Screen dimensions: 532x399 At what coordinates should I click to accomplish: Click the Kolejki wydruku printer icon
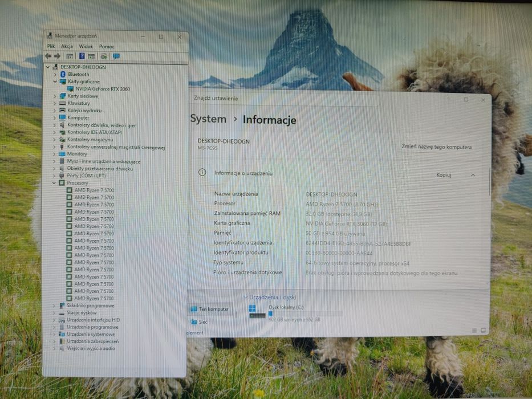pos(62,110)
